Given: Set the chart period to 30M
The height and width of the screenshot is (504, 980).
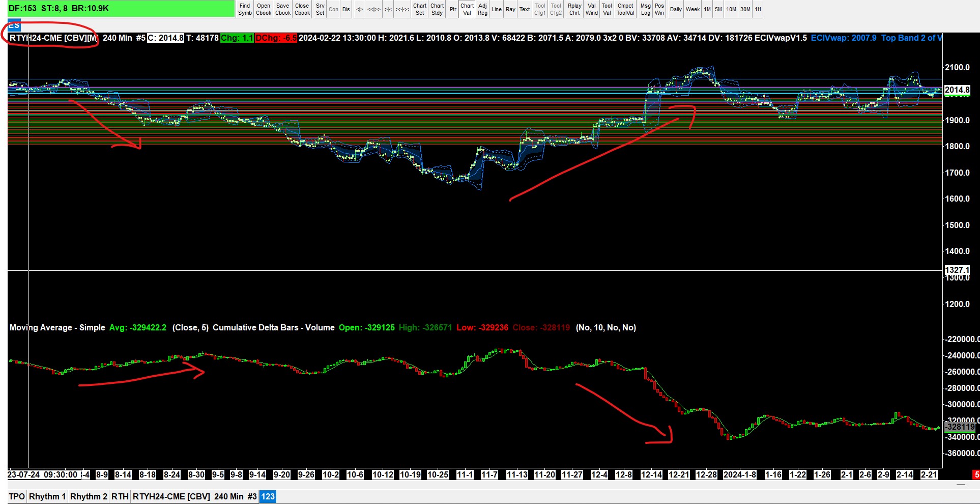Looking at the screenshot, I should click(745, 9).
